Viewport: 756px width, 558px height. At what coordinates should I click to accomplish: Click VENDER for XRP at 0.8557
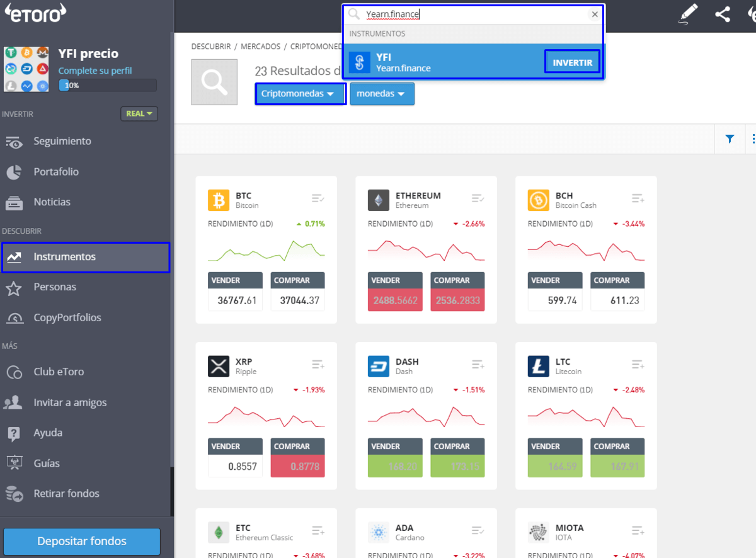(x=235, y=457)
